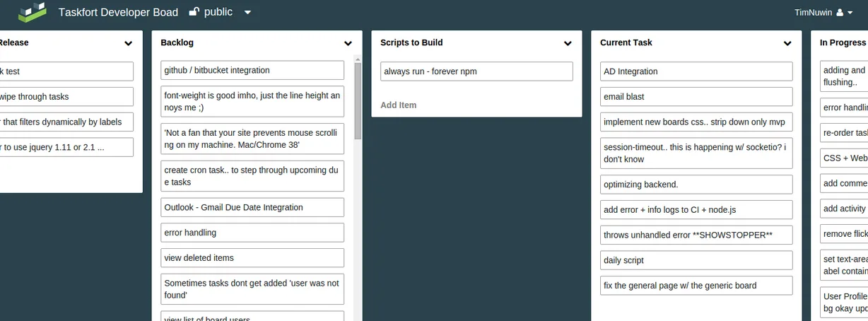
Task: Expand the Scripts to Build chevron menu
Action: click(568, 43)
